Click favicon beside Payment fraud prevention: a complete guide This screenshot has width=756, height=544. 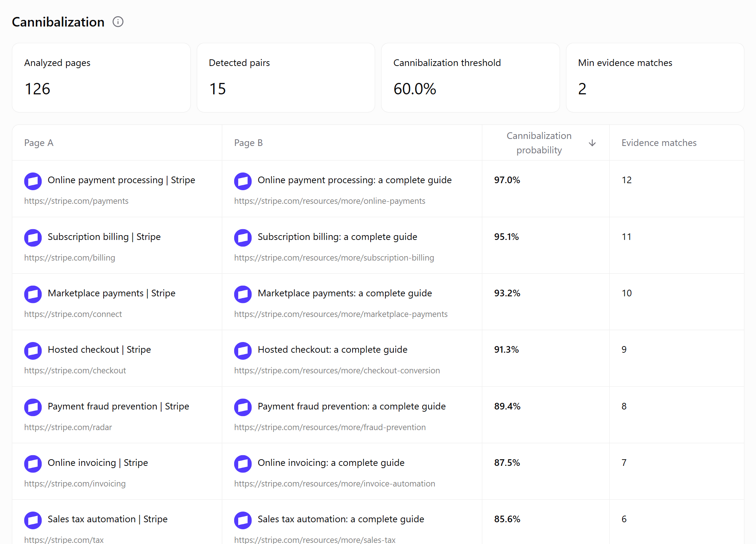tap(243, 407)
